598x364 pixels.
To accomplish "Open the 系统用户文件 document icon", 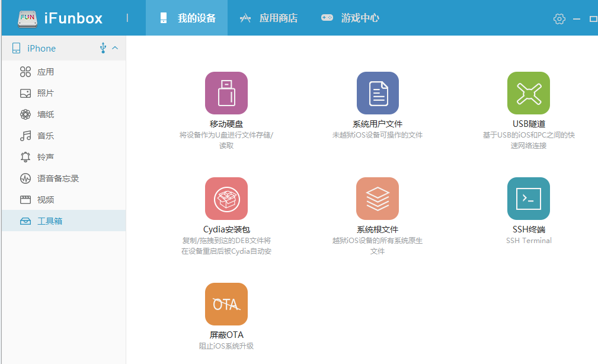I will point(378,93).
